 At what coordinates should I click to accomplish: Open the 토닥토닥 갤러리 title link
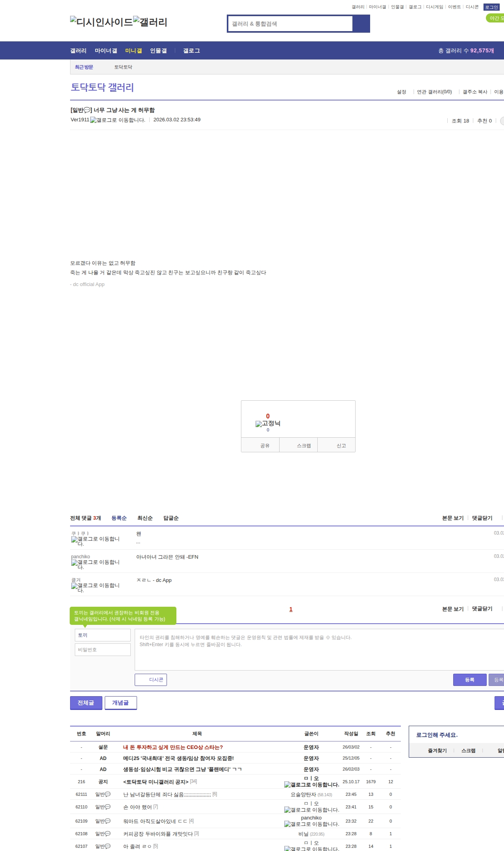tap(102, 87)
